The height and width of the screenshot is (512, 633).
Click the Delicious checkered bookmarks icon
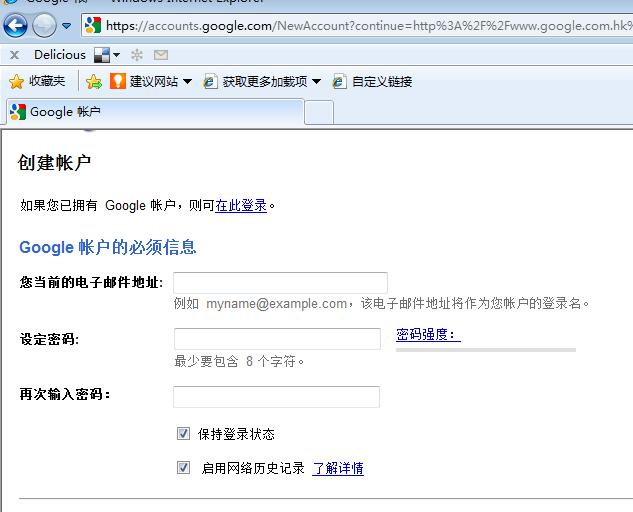tap(102, 55)
